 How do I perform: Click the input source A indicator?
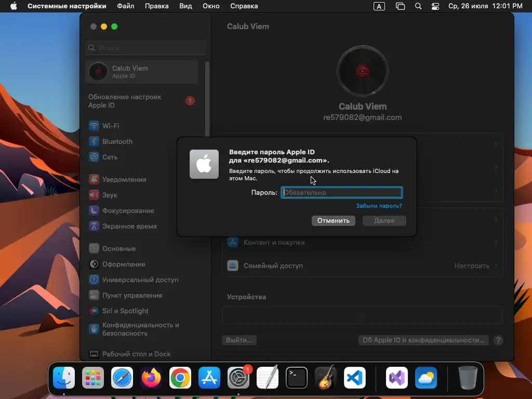pos(379,6)
